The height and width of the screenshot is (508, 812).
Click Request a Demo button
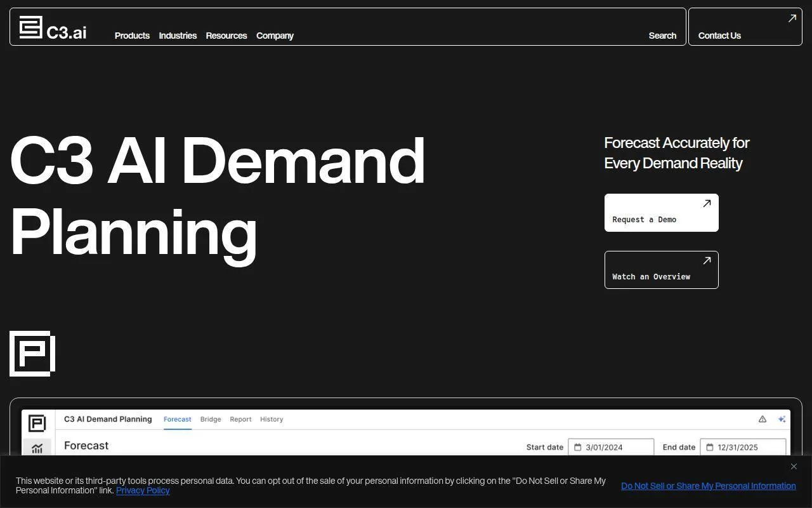pos(662,213)
